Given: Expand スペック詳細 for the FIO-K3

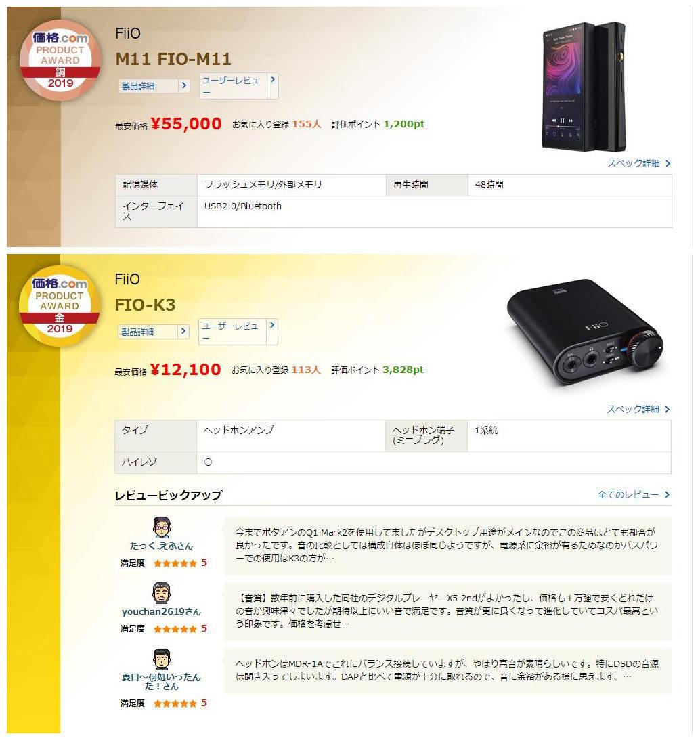Looking at the screenshot, I should point(638,409).
